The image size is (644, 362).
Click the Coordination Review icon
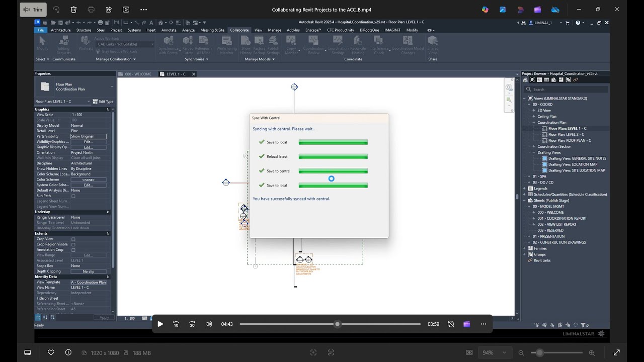[x=313, y=41]
